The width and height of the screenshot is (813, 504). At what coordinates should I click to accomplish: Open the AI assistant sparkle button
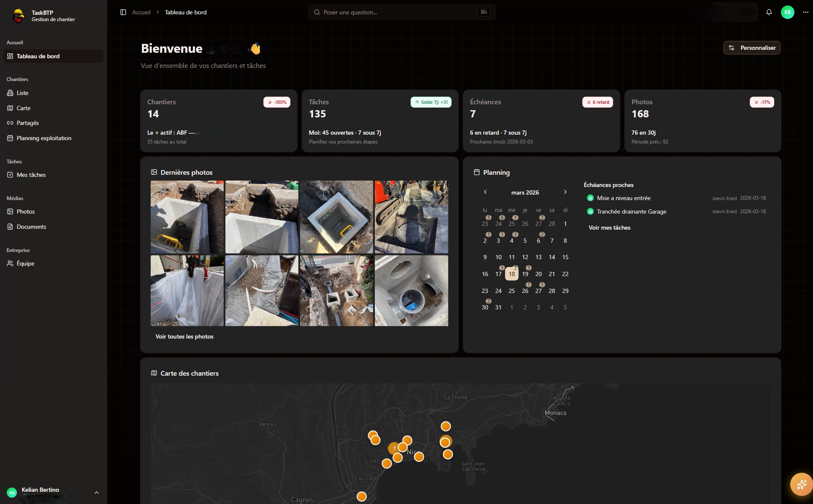801,484
